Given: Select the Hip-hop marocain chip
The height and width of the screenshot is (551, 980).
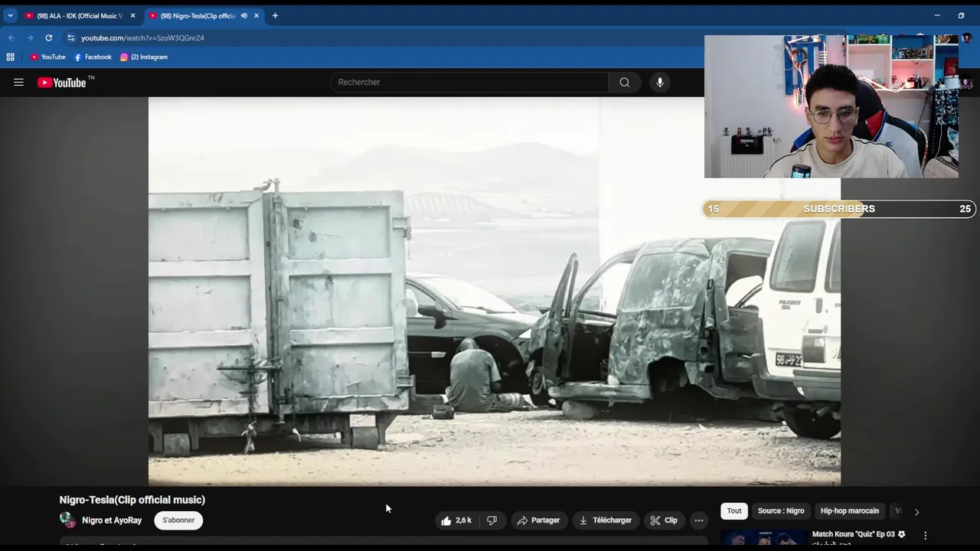Looking at the screenshot, I should (850, 511).
